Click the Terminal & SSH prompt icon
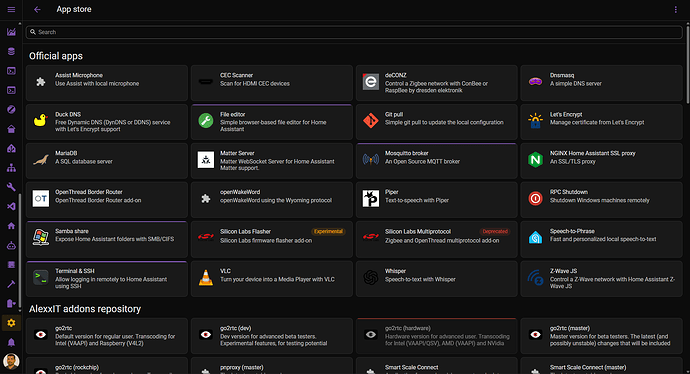 tap(40, 277)
